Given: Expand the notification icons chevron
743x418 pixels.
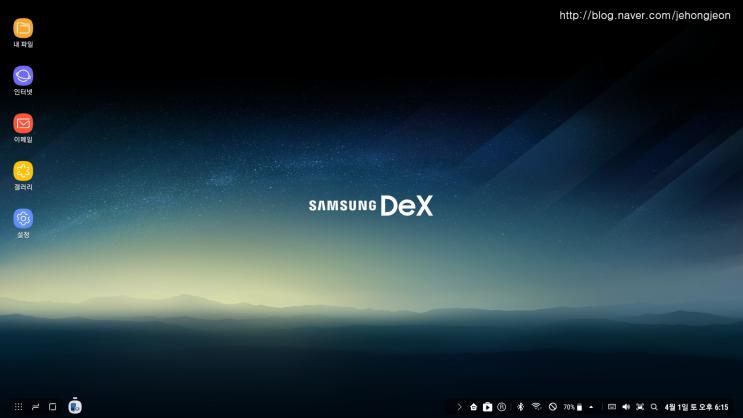Looking at the screenshot, I should coord(459,407).
